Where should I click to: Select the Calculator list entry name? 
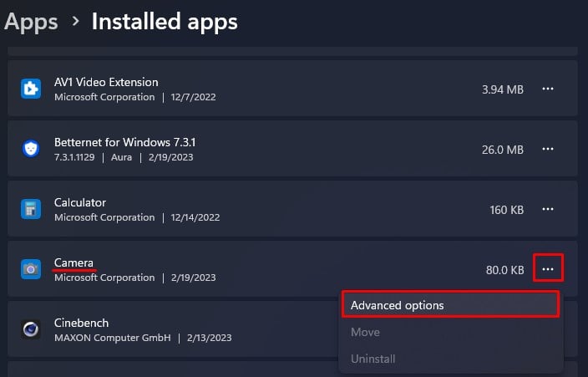(x=80, y=202)
